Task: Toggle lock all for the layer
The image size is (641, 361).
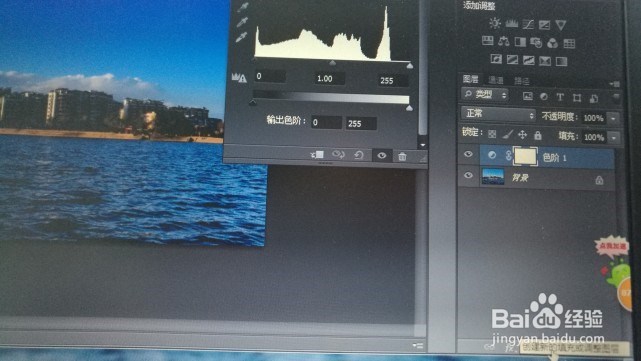Action: pyautogui.click(x=538, y=135)
